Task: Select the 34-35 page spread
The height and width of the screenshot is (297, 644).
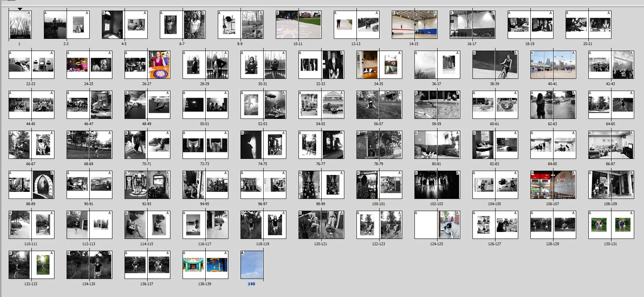Action: click(x=379, y=65)
